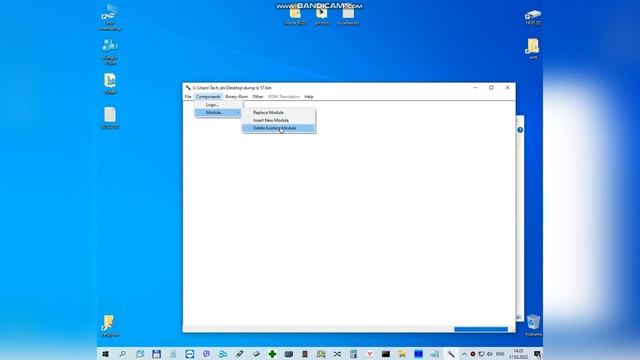
Task: Open the crossed arrows taskbar icon
Action: point(337,354)
